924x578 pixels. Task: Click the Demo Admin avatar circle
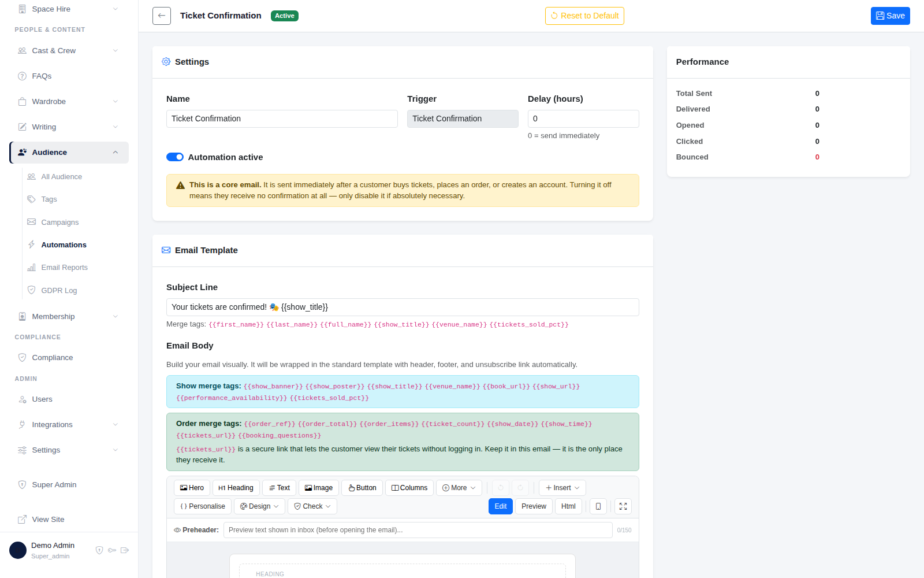(18, 550)
